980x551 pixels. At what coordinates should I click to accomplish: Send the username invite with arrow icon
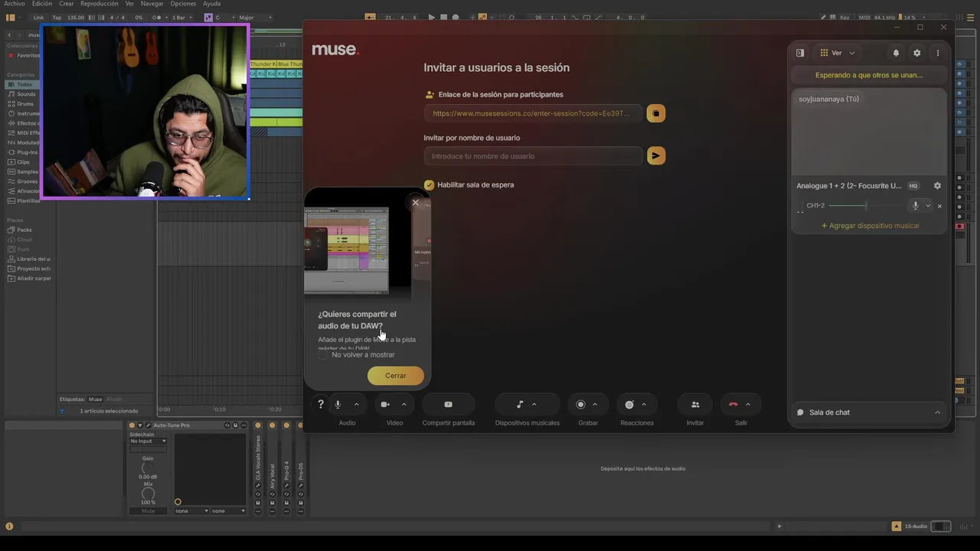coord(655,156)
